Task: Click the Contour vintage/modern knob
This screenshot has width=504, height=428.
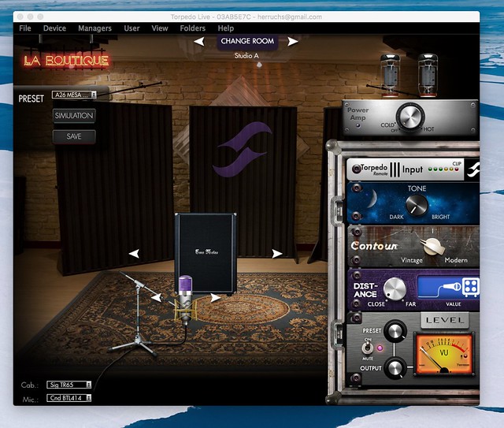Action: point(432,247)
